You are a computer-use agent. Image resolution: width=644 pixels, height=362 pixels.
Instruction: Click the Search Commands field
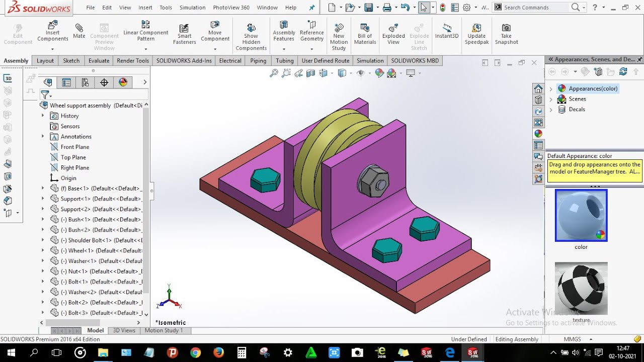536,8
